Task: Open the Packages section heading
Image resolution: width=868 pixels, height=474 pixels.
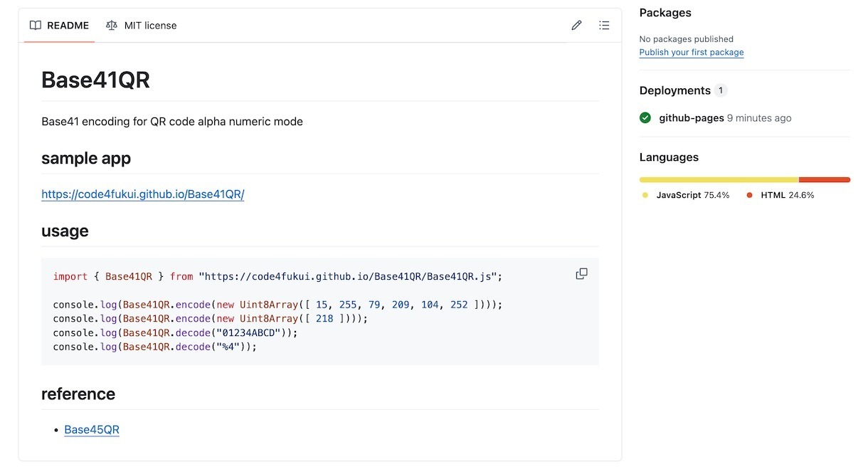Action: [665, 13]
